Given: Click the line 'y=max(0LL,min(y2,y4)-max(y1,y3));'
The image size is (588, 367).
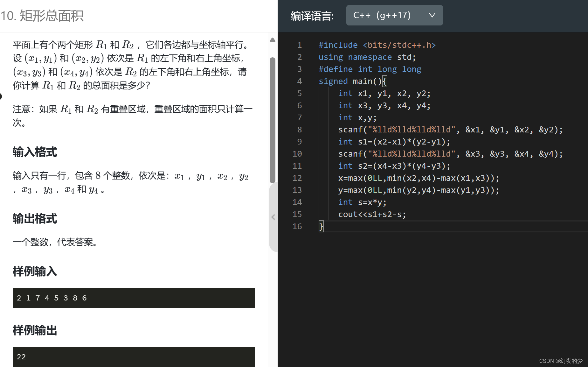Looking at the screenshot, I should click(x=419, y=190).
